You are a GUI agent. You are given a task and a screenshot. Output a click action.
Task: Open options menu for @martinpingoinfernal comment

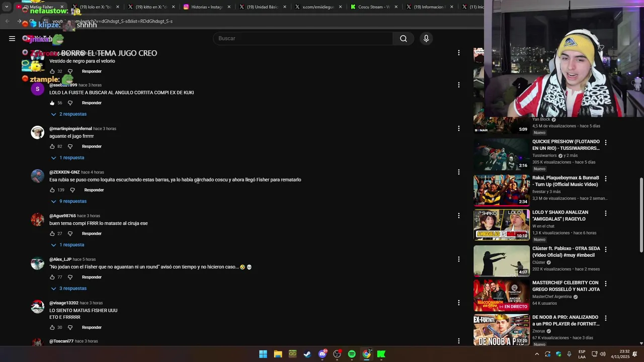[x=458, y=129]
